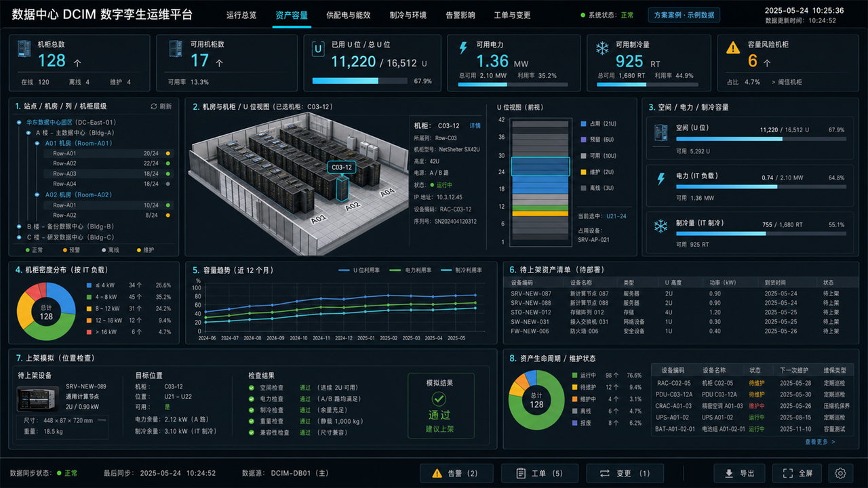Click the total cabinets rack icon
868x488 pixels.
pos(24,49)
